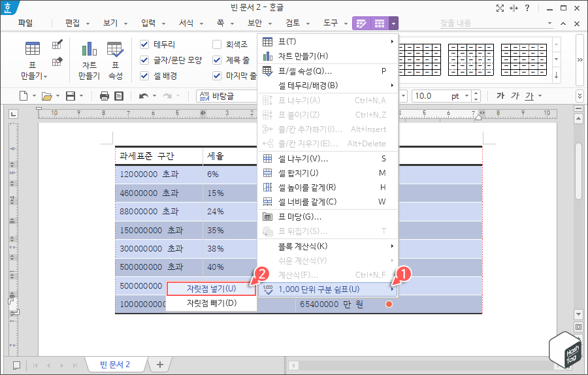This screenshot has width=588, height=375.
Task: Select 표/셀 속성(Q) menu item
Action: click(328, 71)
